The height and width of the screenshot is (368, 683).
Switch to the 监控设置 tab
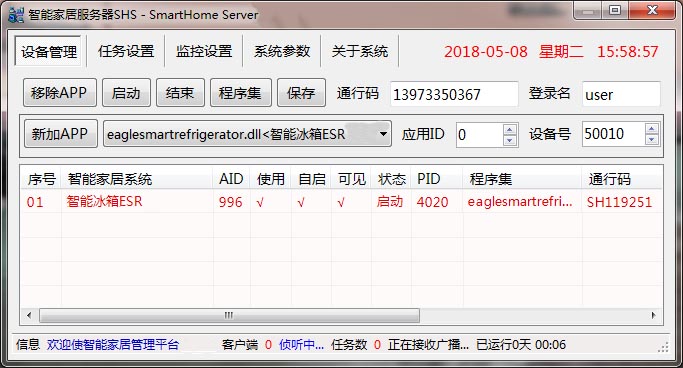click(203, 51)
